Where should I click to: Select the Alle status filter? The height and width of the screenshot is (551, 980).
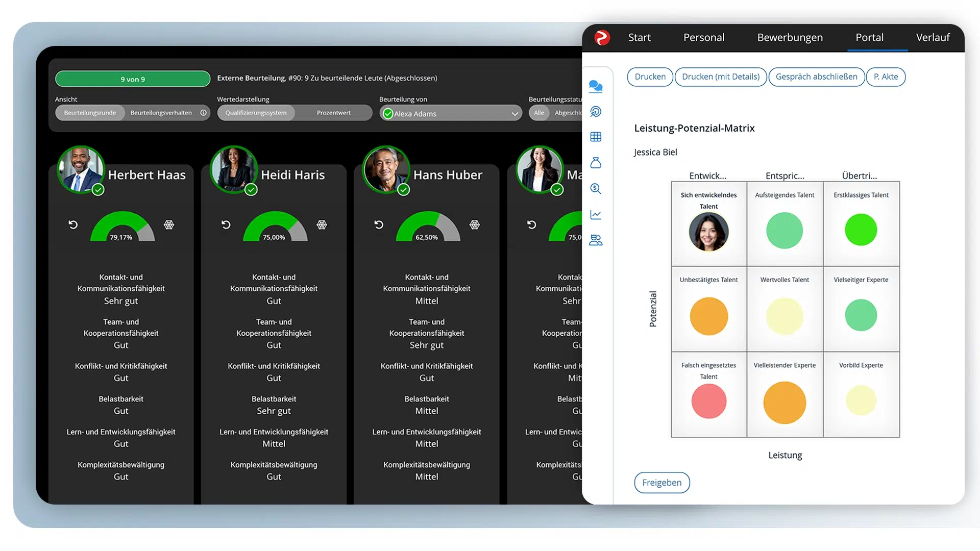[x=539, y=113]
